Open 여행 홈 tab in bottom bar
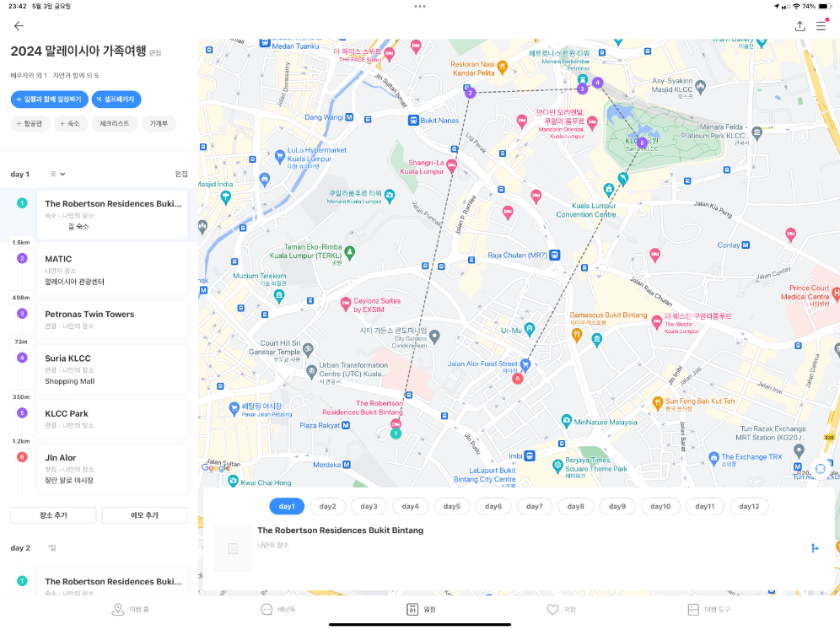 (x=130, y=610)
